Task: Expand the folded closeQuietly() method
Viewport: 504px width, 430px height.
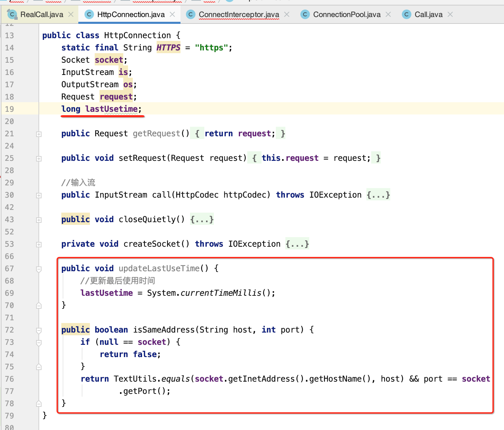Action: click(39, 220)
